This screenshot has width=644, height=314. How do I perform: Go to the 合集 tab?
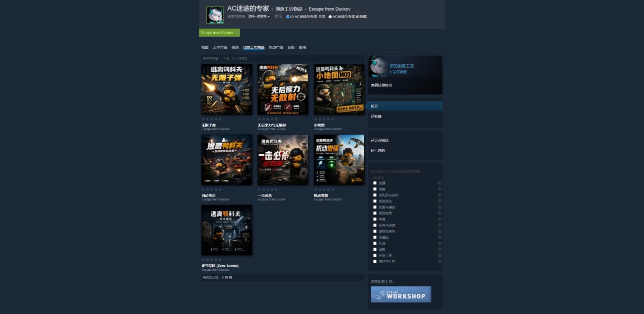(x=291, y=47)
